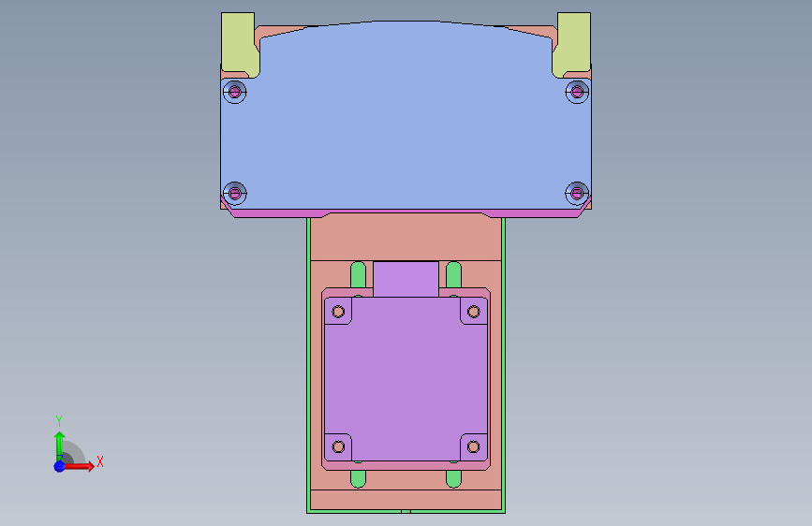Image resolution: width=812 pixels, height=526 pixels.
Task: Select the square purple motor body
Action: click(x=406, y=378)
